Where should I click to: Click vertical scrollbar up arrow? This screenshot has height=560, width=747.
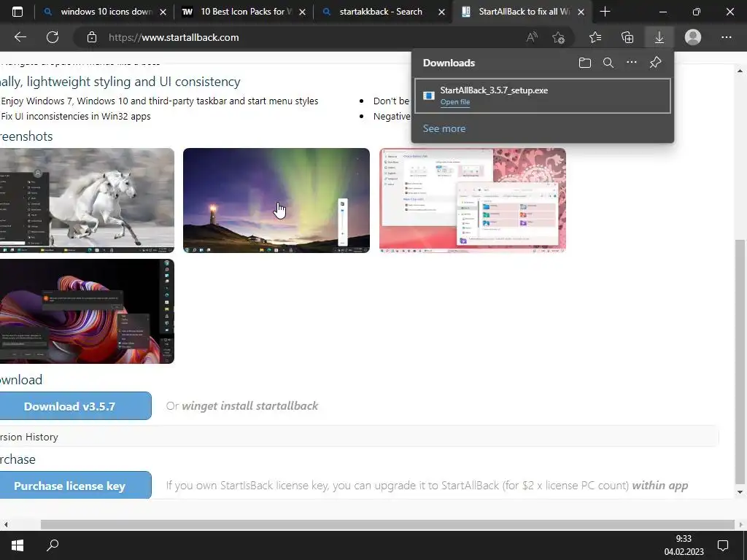point(740,71)
